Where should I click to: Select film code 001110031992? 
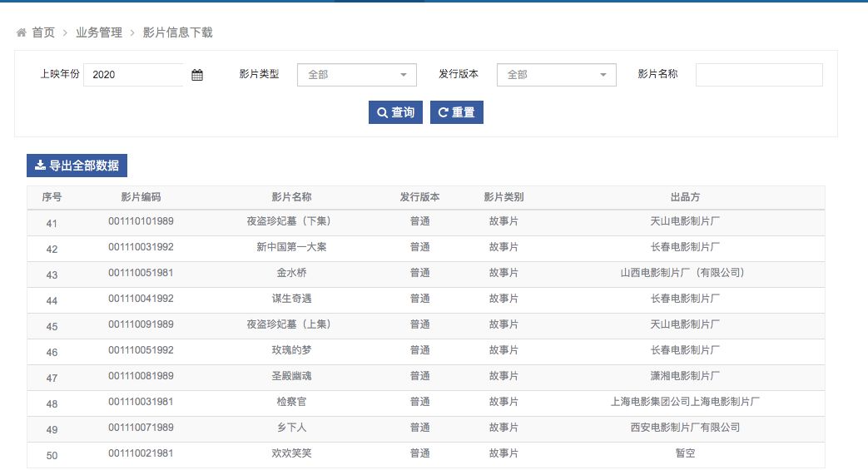pos(141,247)
